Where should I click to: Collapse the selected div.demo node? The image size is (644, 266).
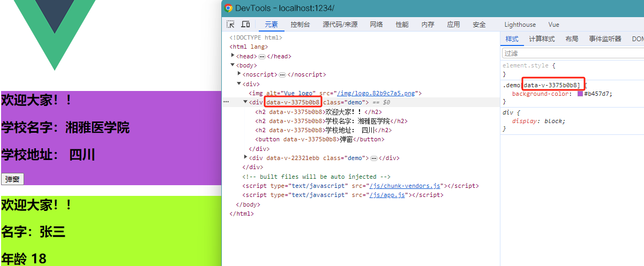pos(246,102)
